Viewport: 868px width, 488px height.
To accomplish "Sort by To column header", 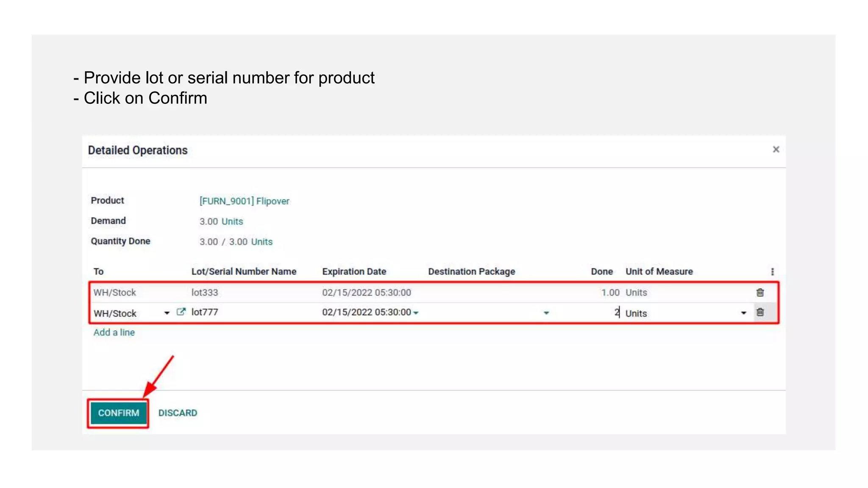I will pos(98,272).
